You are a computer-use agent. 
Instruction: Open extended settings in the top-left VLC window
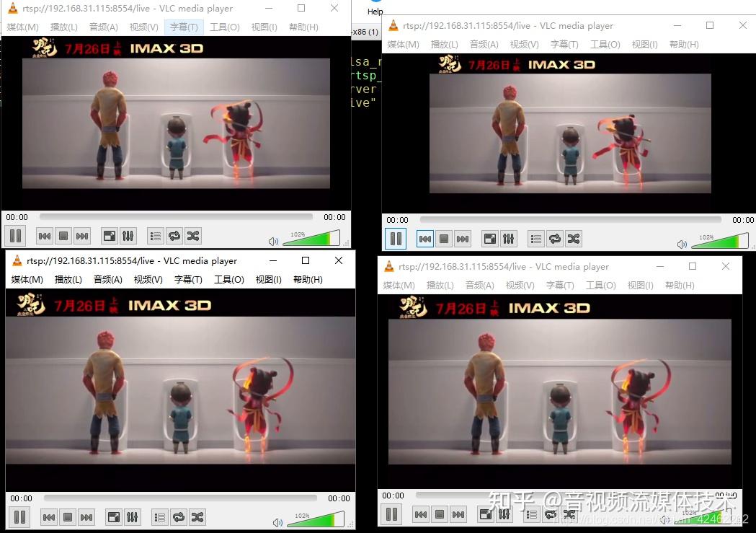[x=128, y=236]
